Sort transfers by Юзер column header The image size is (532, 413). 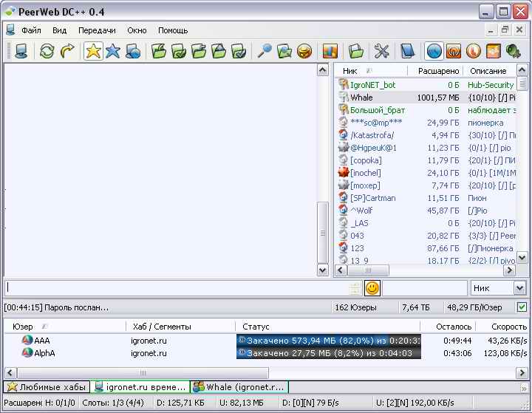click(64, 327)
